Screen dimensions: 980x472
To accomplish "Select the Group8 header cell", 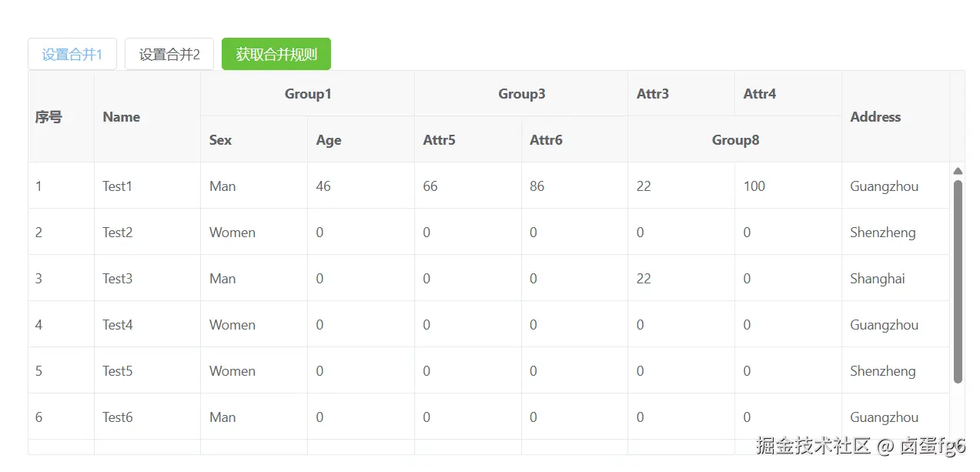I will [x=734, y=140].
